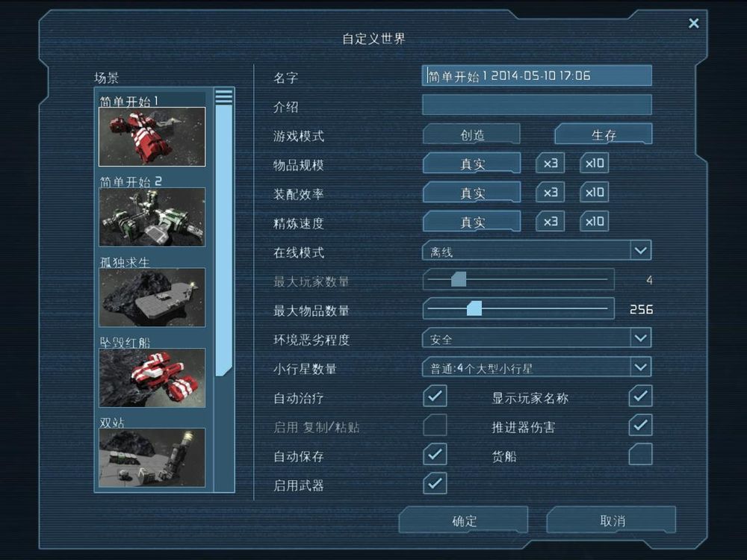The width and height of the screenshot is (747, 560).
Task: Pick the 孤独求生 scenario thumbnail
Action: point(152,297)
